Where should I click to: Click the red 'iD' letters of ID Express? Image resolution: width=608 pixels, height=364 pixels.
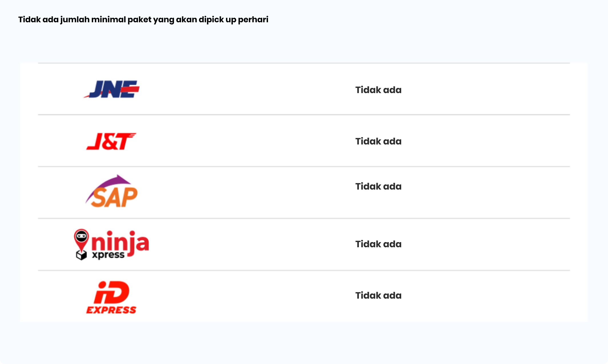click(x=111, y=293)
